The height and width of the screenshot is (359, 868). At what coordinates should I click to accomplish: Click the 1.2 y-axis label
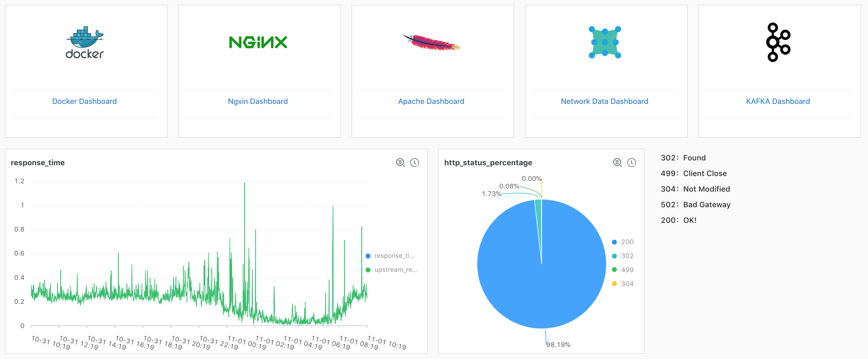tap(20, 181)
